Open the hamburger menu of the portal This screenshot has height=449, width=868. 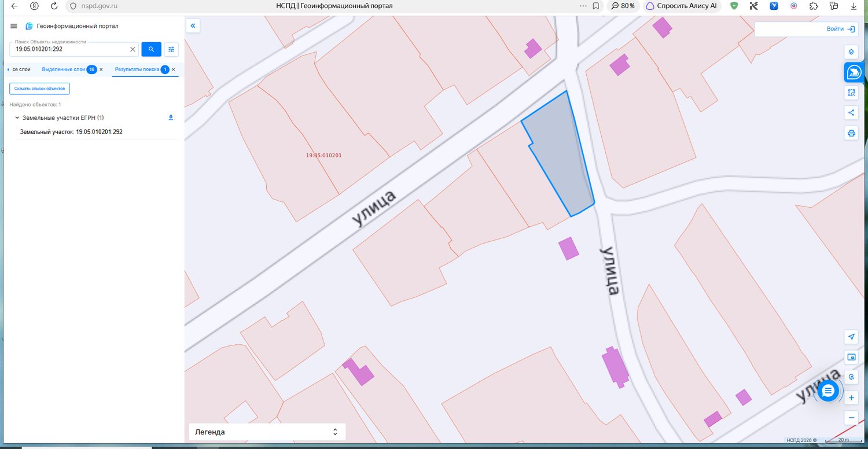tap(14, 26)
